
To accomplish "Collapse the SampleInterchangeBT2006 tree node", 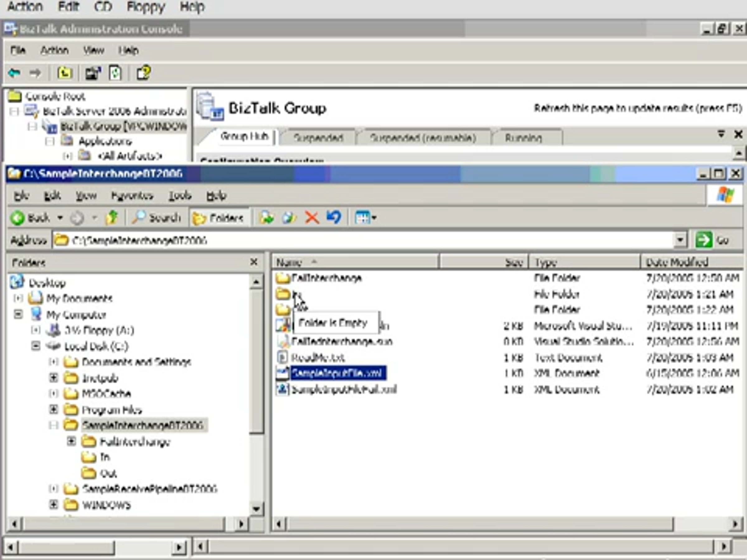I will pyautogui.click(x=53, y=425).
